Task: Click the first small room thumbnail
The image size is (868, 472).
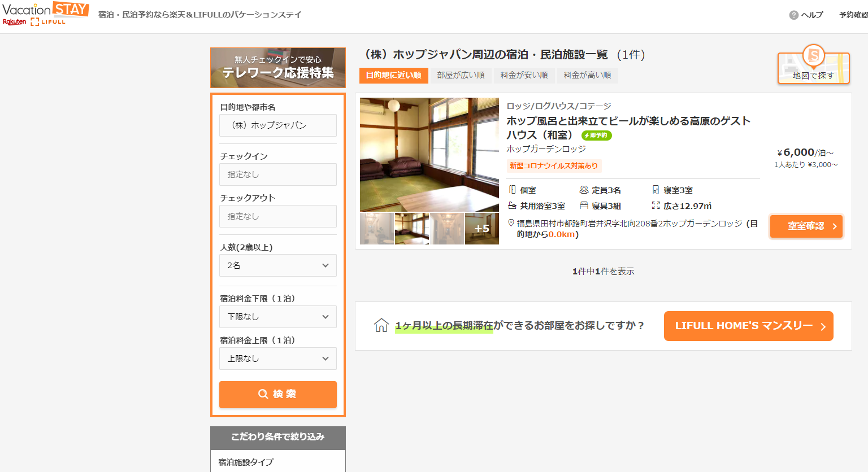Action: pos(377,229)
